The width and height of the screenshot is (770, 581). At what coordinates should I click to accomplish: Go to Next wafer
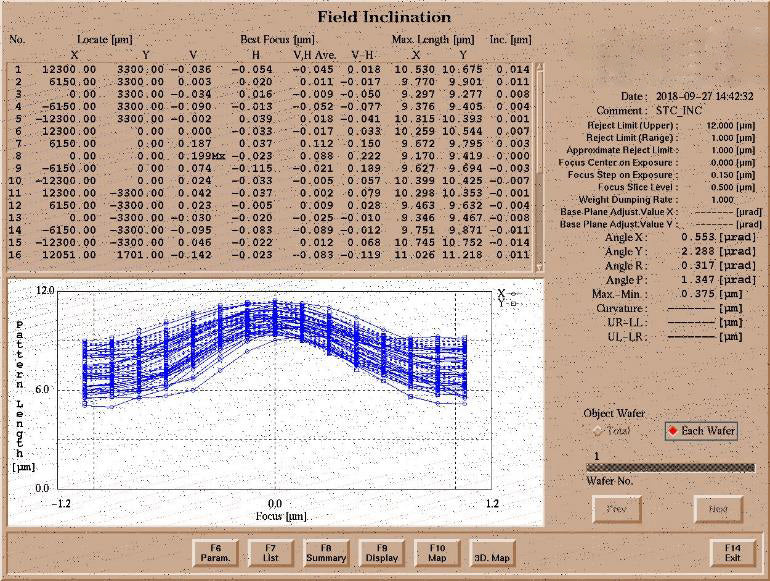tap(718, 509)
